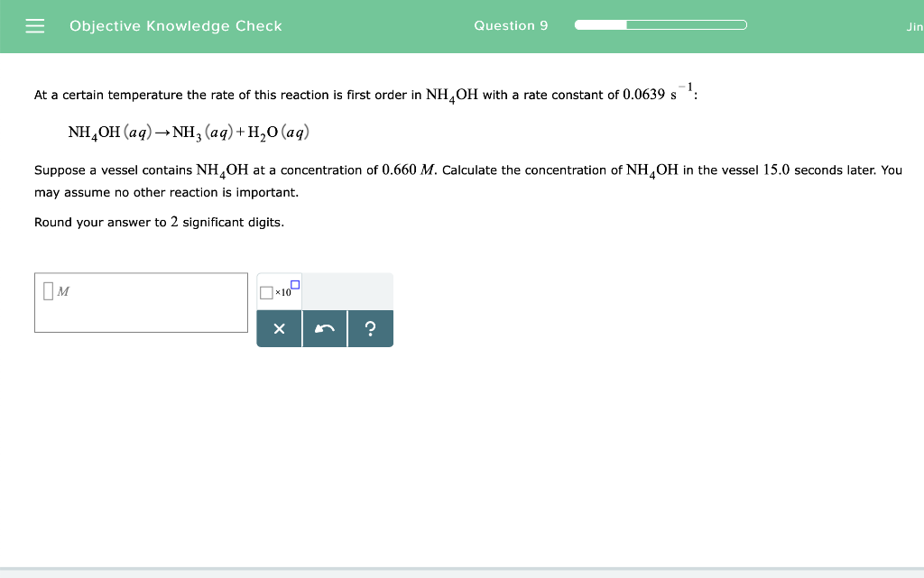Image resolution: width=924 pixels, height=578 pixels.
Task: Click the unfilled box in the ×10 template
Action: click(x=266, y=292)
